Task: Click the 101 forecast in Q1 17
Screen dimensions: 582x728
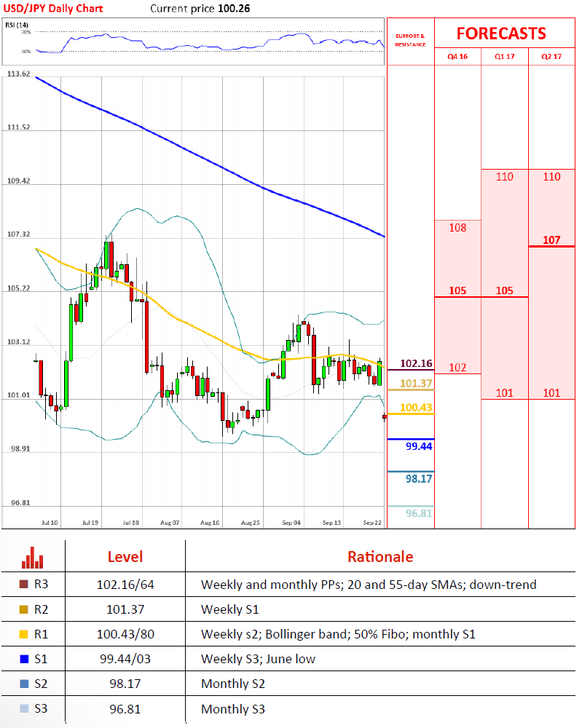Action: (x=505, y=393)
